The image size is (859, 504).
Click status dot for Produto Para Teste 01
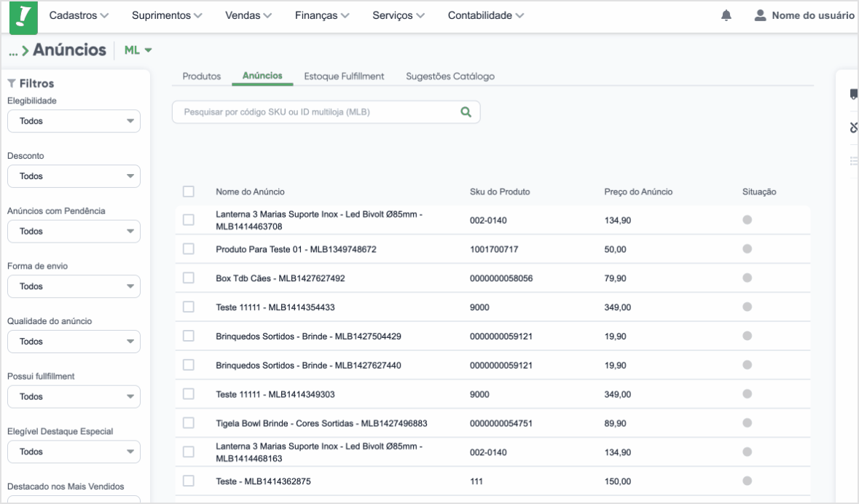[x=747, y=248]
